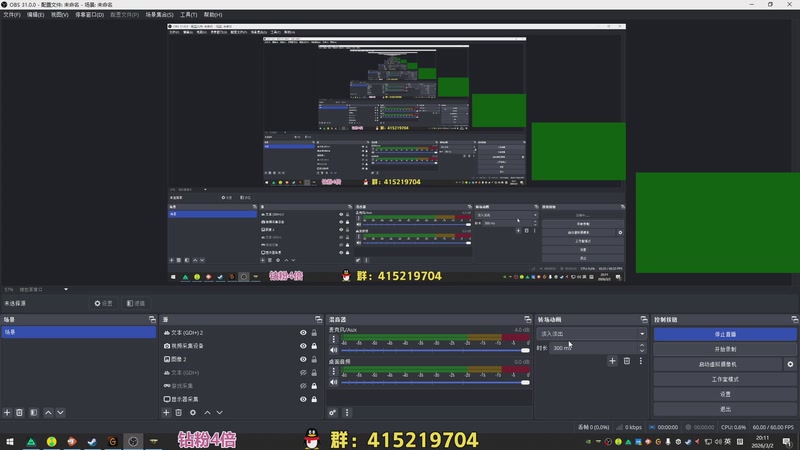Click the OBS icon in the taskbar
The width and height of the screenshot is (800, 450).
tap(133, 441)
